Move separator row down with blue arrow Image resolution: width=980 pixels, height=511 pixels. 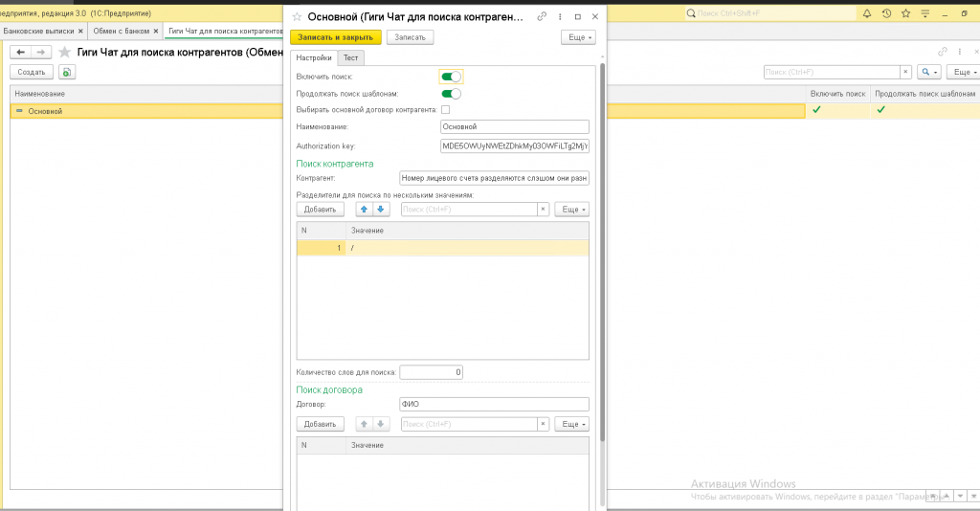point(380,209)
